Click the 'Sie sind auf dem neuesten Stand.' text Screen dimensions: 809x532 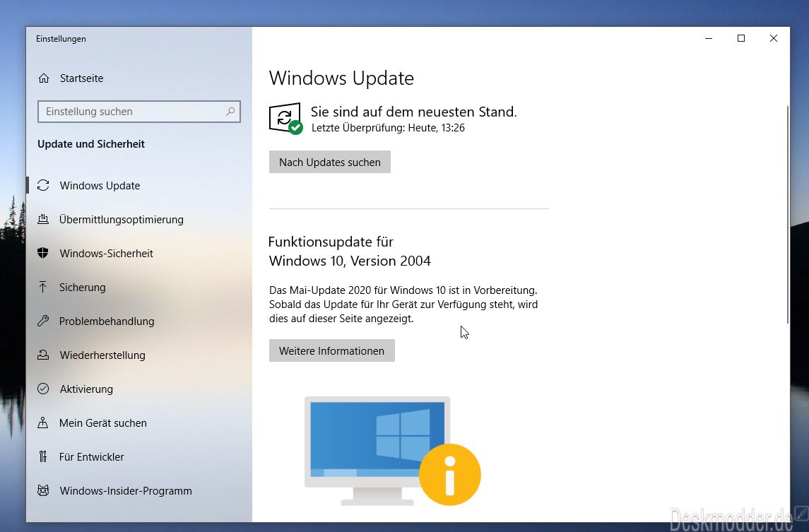point(414,112)
